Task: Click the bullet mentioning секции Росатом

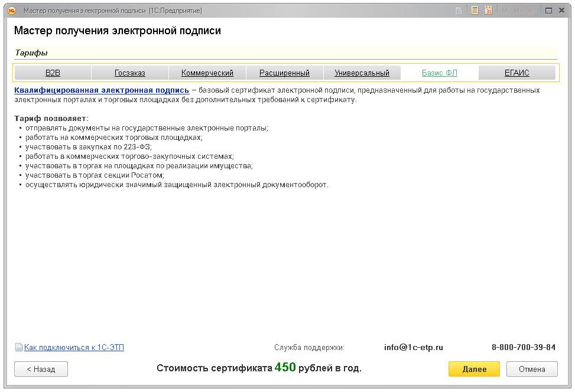Action: 95,175
